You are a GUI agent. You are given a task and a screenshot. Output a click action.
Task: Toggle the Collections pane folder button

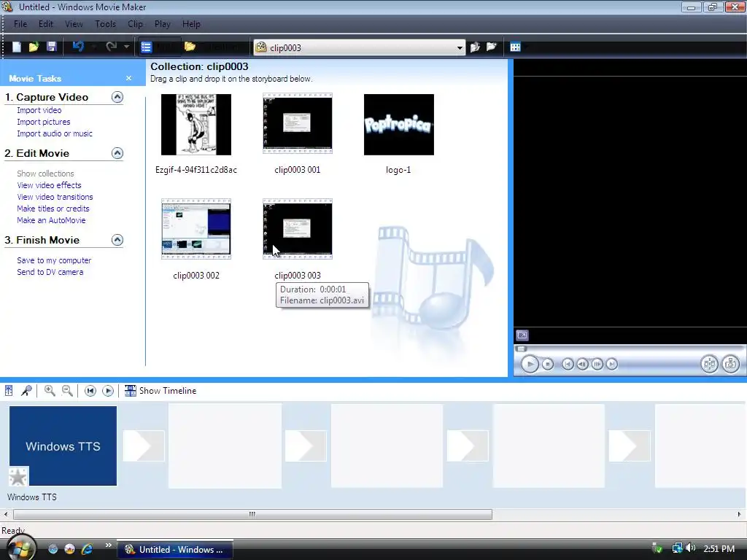[x=212, y=47]
